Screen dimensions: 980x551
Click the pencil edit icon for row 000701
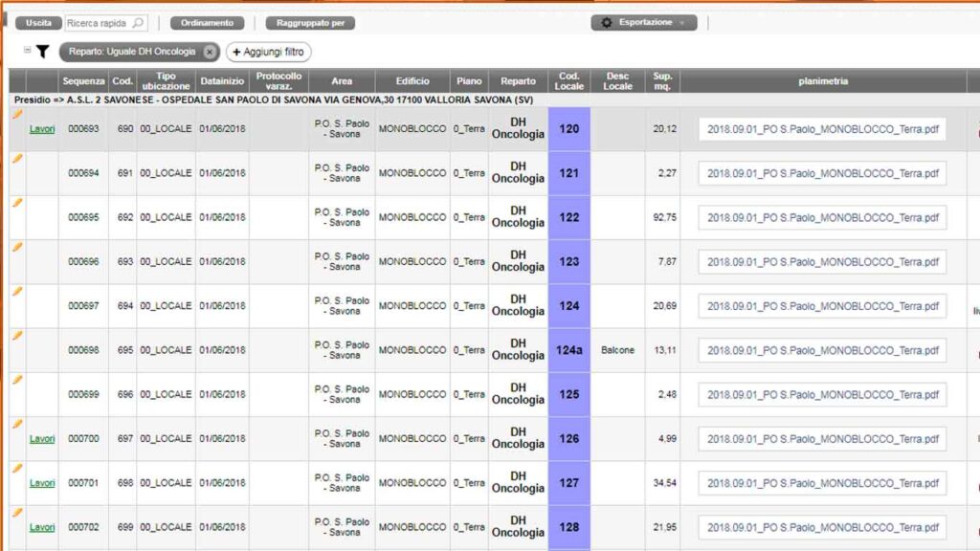tap(17, 469)
